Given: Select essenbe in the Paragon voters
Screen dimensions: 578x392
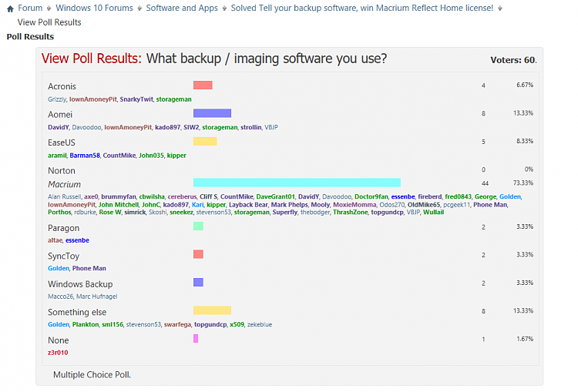Looking at the screenshot, I should 77,240.
